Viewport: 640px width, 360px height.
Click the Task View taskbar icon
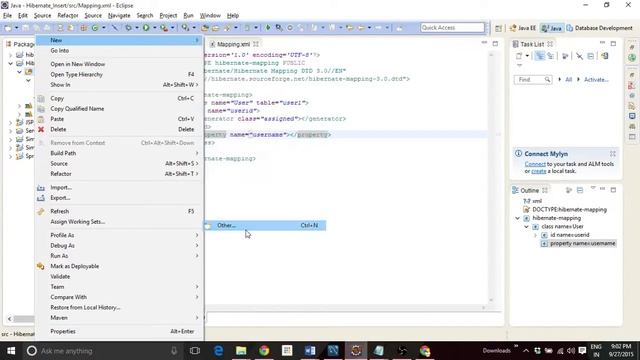click(x=195, y=351)
